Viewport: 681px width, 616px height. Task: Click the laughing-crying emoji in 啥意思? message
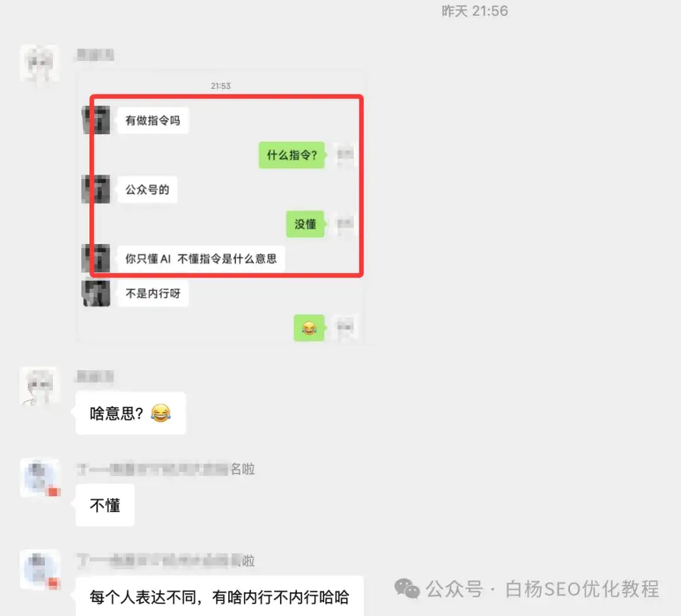click(161, 413)
